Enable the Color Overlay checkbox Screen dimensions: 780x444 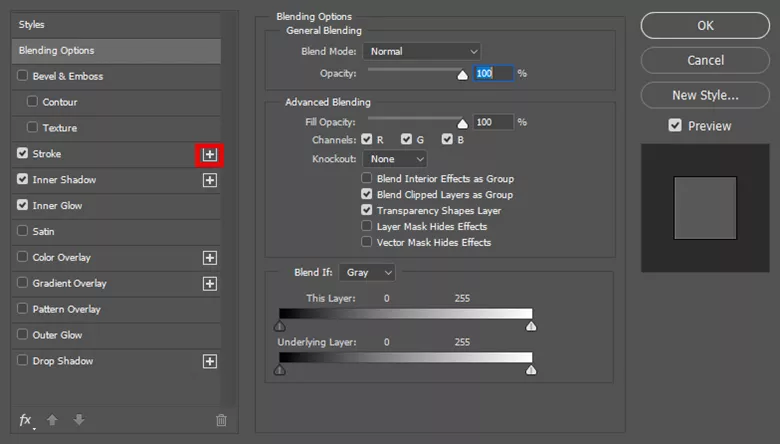coord(22,257)
